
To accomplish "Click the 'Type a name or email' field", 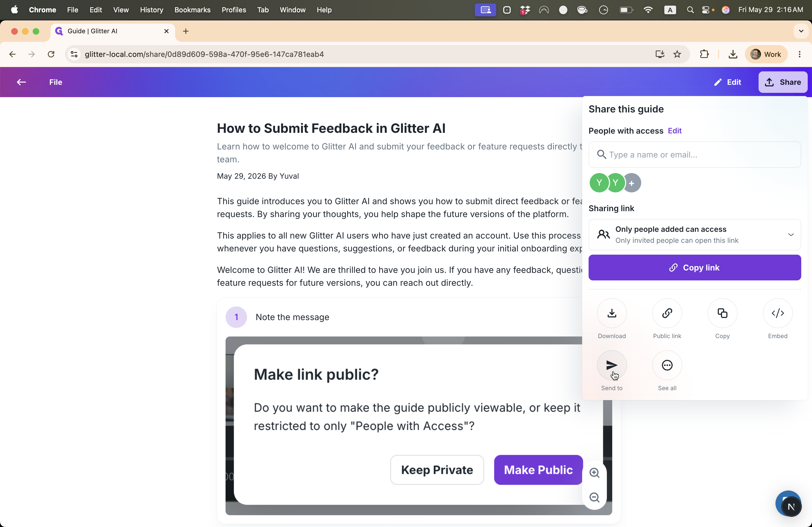I will [x=695, y=154].
